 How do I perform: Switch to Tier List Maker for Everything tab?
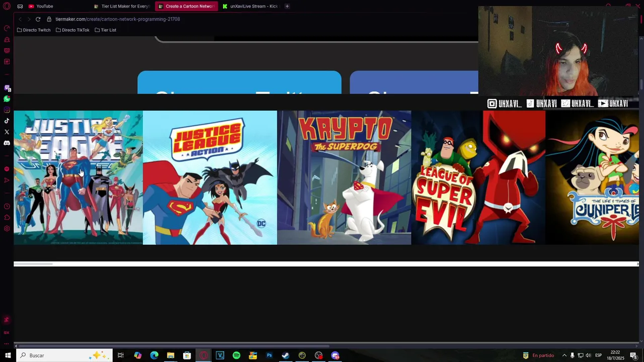tap(121, 6)
